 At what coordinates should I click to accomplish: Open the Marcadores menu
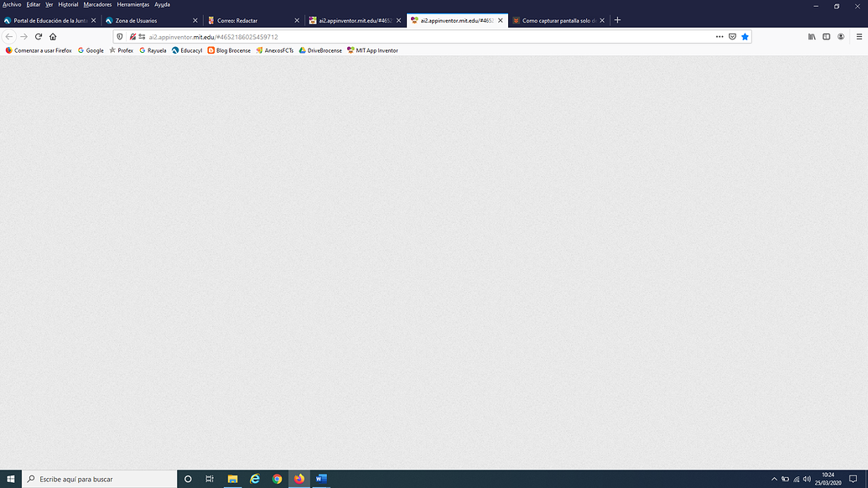point(97,4)
